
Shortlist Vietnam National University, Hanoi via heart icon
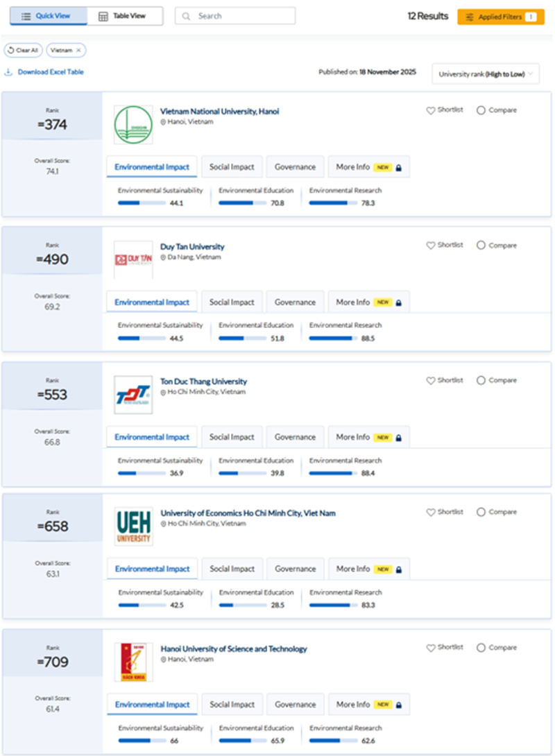click(431, 110)
